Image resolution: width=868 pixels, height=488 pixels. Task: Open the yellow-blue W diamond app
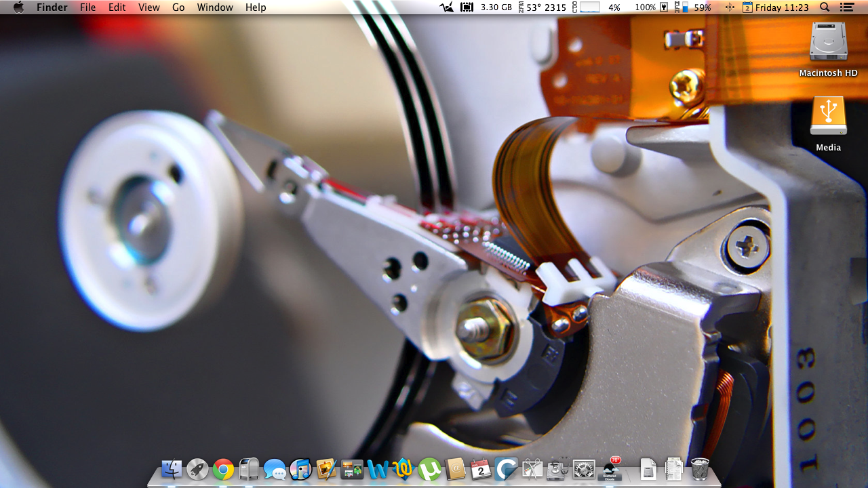tap(403, 469)
